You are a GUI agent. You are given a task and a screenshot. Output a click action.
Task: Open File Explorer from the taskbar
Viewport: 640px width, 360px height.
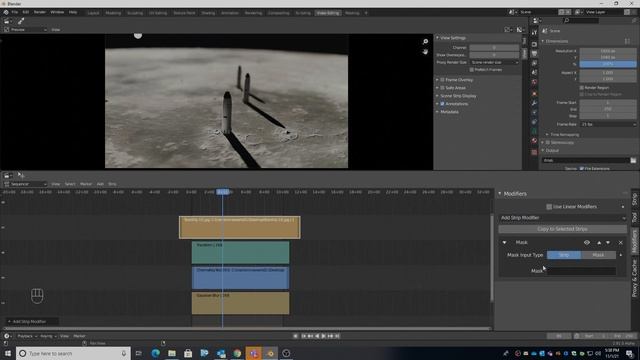[172, 353]
